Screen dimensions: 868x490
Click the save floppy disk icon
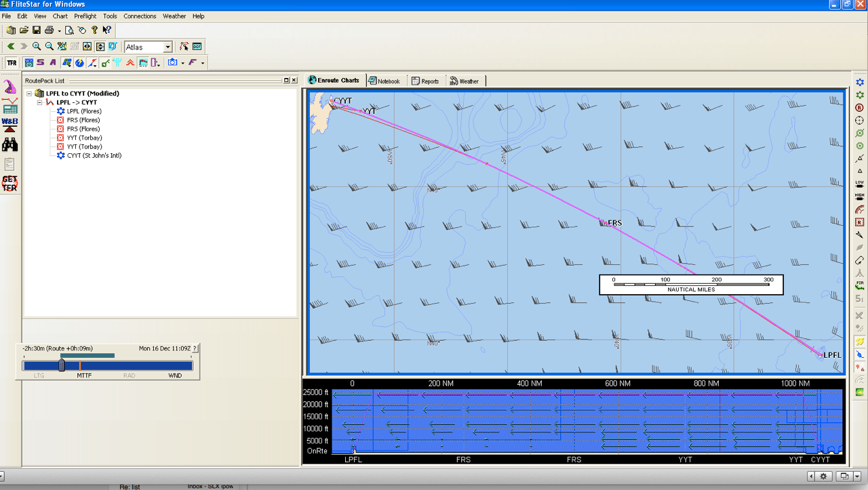click(x=37, y=30)
